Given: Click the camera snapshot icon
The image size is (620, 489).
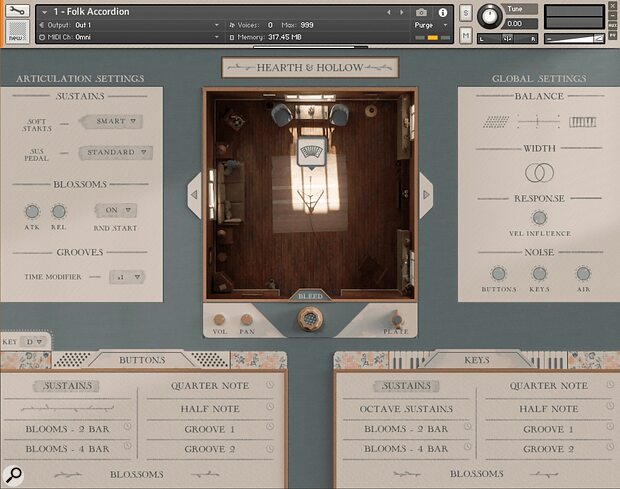Looking at the screenshot, I should (x=421, y=13).
